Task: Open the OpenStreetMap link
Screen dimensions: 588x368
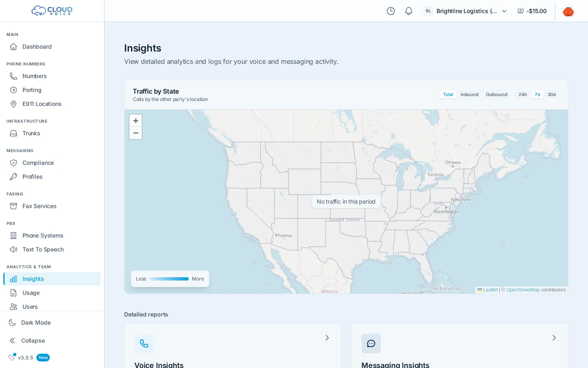Action: pyautogui.click(x=523, y=290)
